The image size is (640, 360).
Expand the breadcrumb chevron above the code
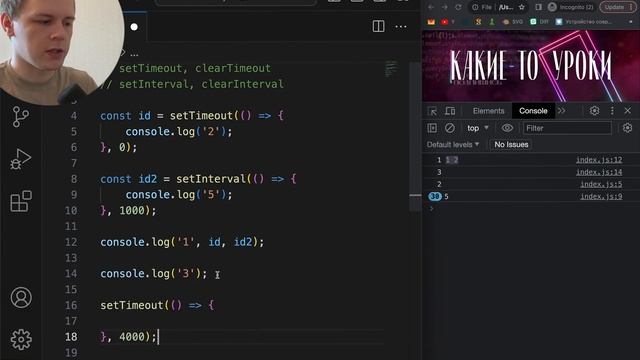point(123,52)
